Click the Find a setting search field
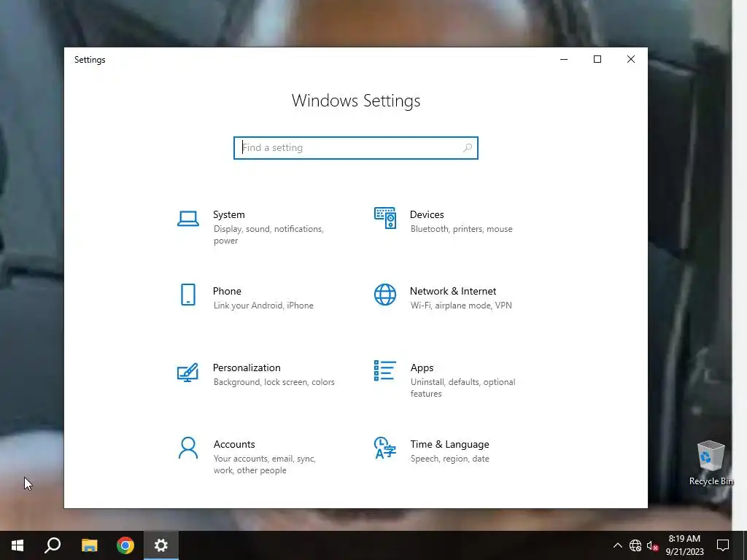The height and width of the screenshot is (560, 747). (356, 148)
